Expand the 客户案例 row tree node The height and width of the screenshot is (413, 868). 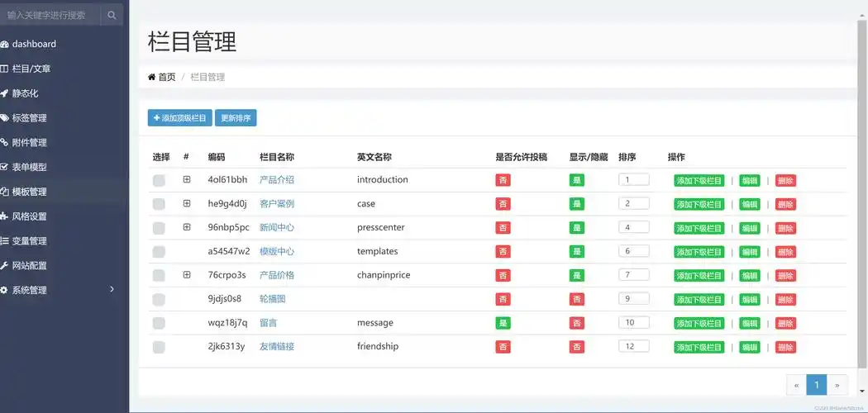point(187,203)
